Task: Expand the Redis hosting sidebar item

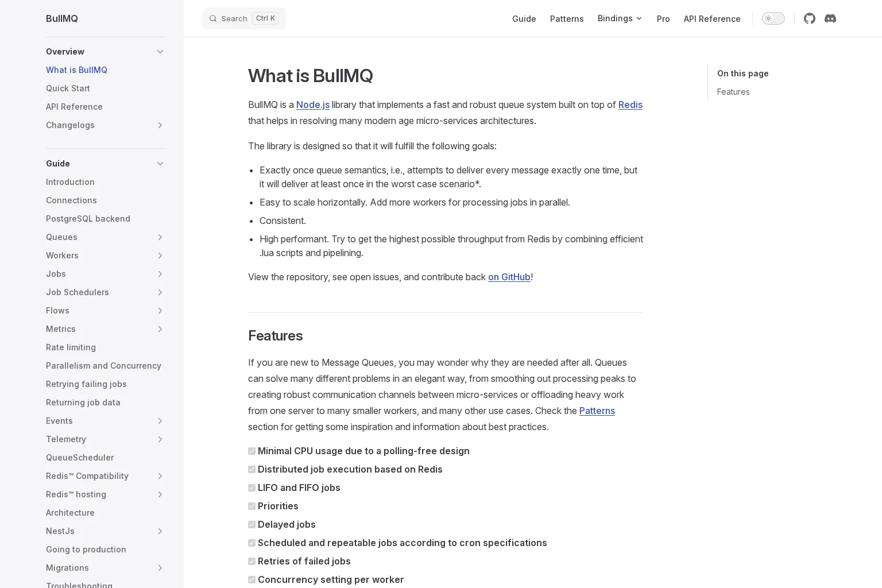Action: click(x=160, y=494)
